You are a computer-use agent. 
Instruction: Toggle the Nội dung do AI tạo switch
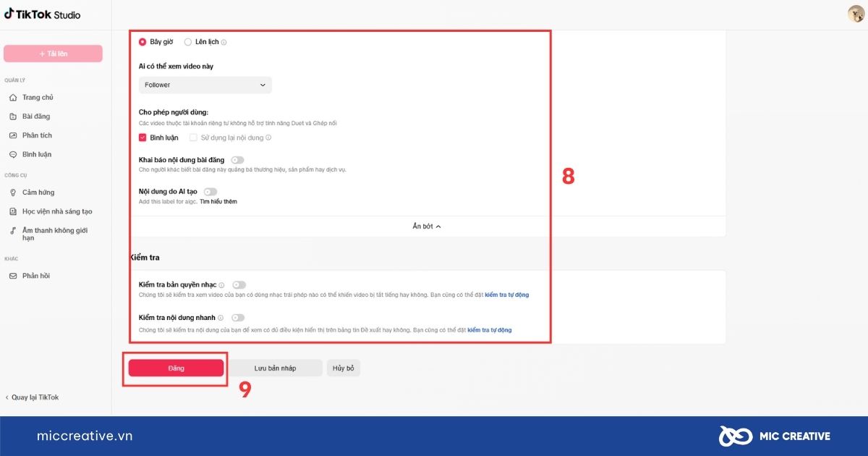tap(210, 191)
